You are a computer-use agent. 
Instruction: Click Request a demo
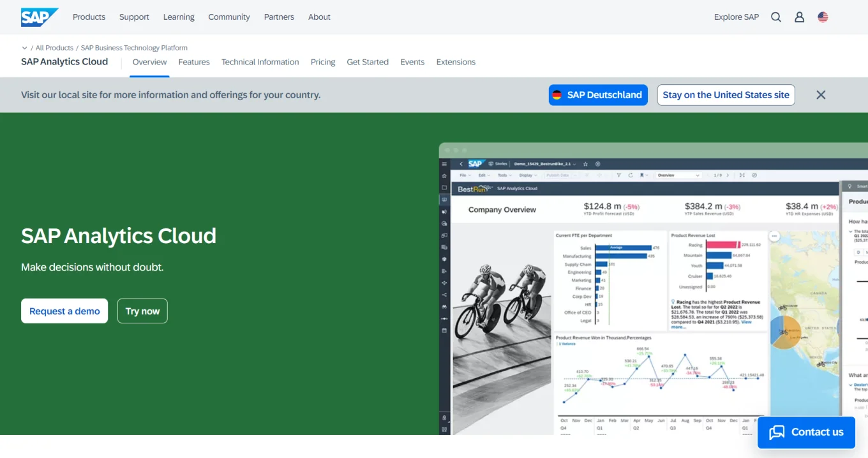coord(64,311)
